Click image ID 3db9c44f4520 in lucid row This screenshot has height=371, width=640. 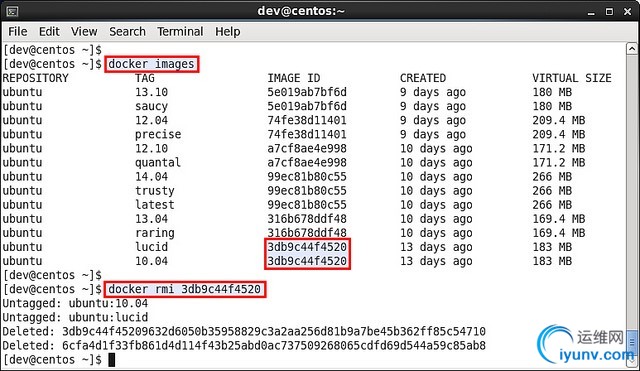[x=307, y=247]
